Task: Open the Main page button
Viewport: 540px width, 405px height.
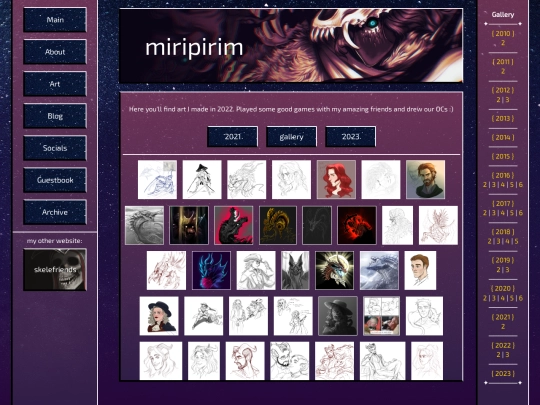Action: (55, 20)
